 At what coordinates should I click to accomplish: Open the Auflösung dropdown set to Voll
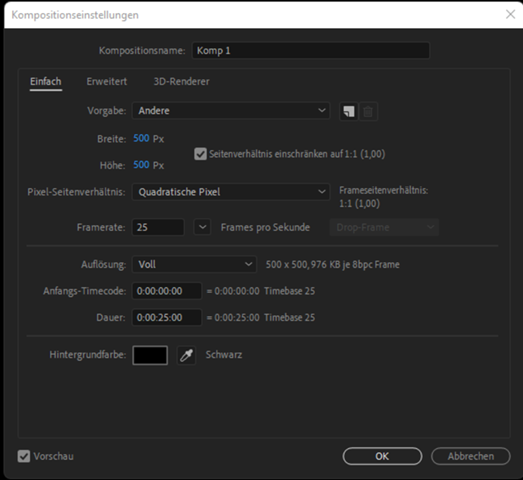(x=194, y=265)
